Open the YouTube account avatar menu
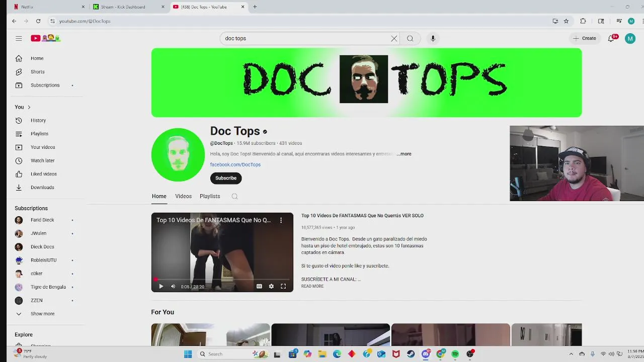 [630, 38]
